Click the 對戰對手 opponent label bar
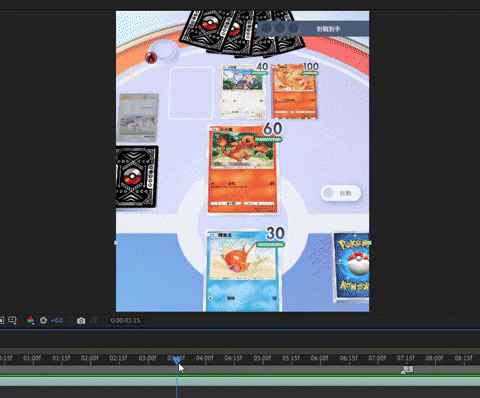The height and width of the screenshot is (398, 480). (x=313, y=29)
